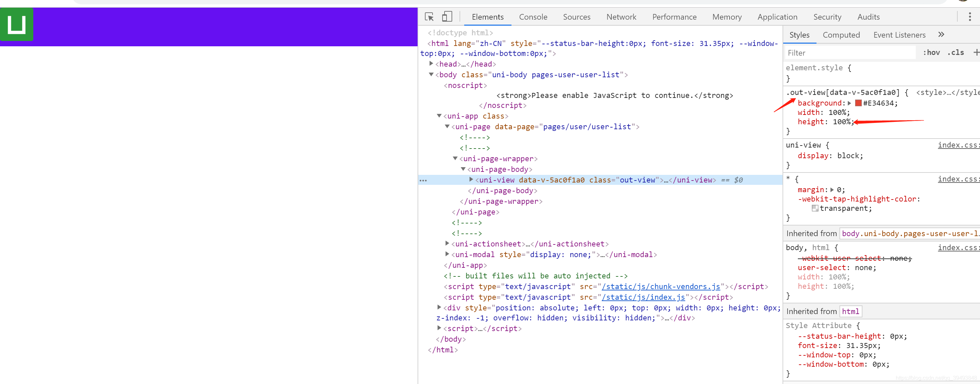Toggle the device toolbar icon
Viewport: 980px width, 384px height.
coord(447,17)
